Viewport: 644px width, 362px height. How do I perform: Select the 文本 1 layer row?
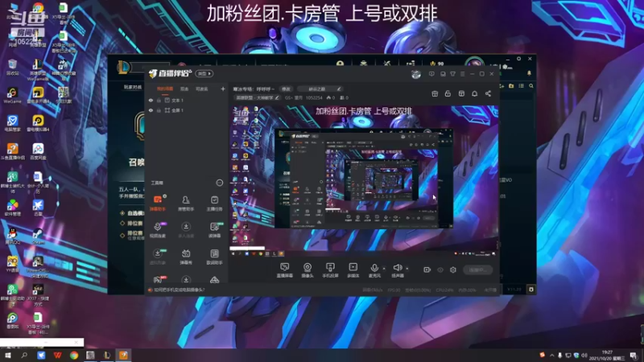click(x=187, y=100)
